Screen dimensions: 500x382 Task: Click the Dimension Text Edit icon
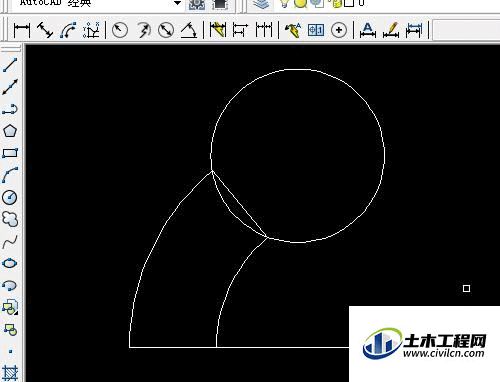tap(391, 30)
